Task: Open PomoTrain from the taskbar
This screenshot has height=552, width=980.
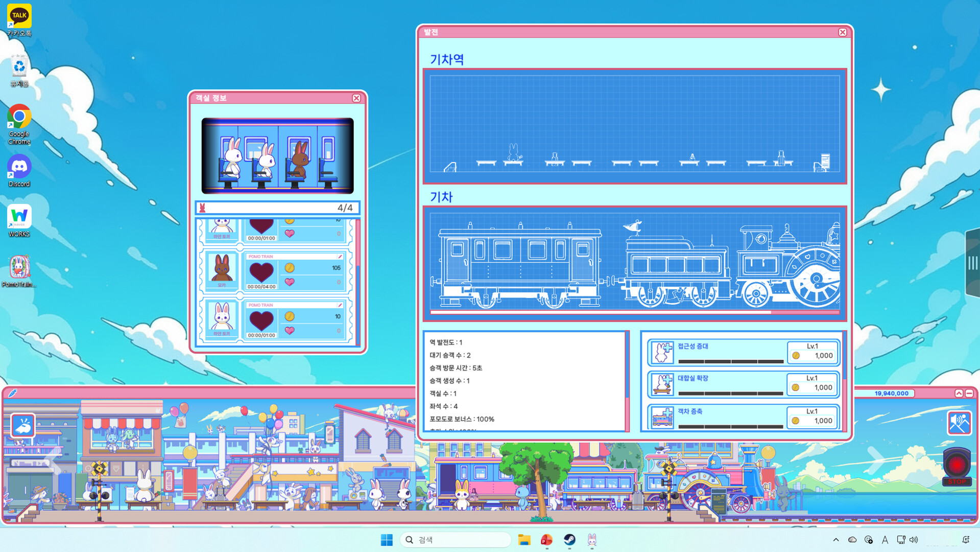Action: click(592, 540)
